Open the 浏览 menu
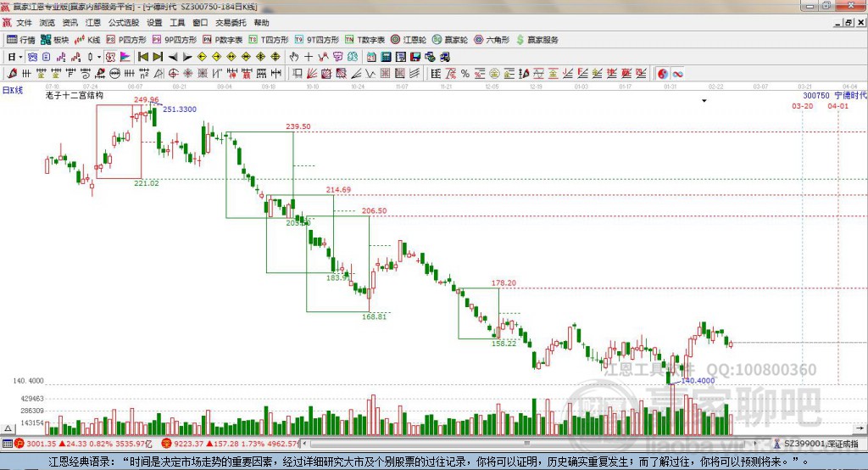This screenshot has height=470, width=868. (x=47, y=23)
